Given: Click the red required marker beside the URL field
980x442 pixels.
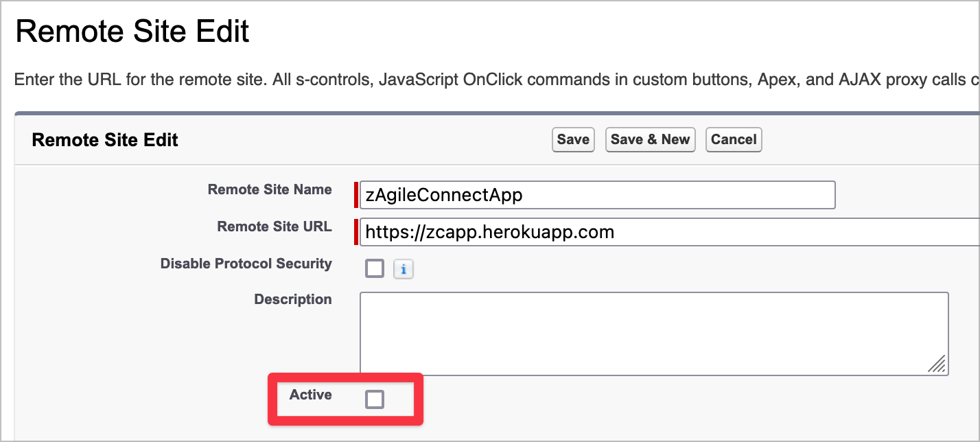Looking at the screenshot, I should tap(356, 232).
